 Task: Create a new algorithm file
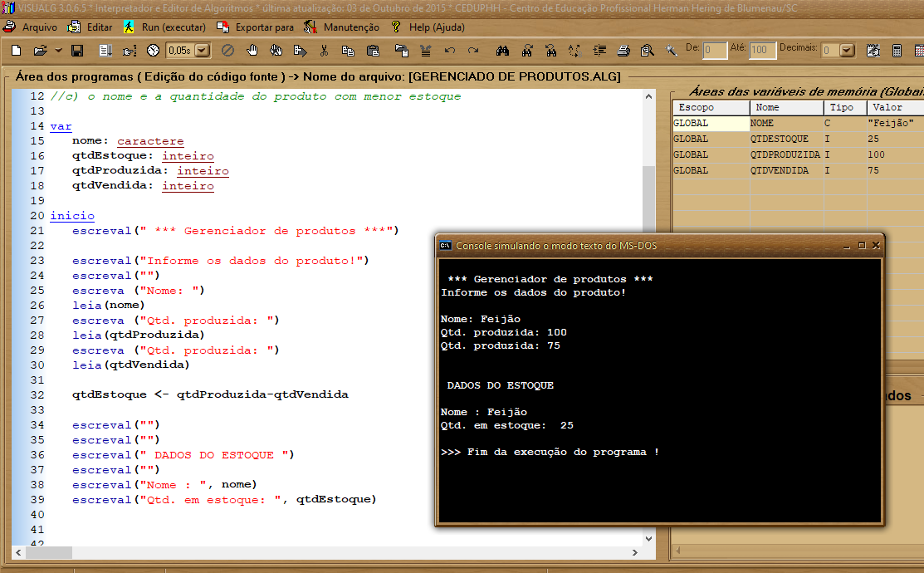click(17, 51)
